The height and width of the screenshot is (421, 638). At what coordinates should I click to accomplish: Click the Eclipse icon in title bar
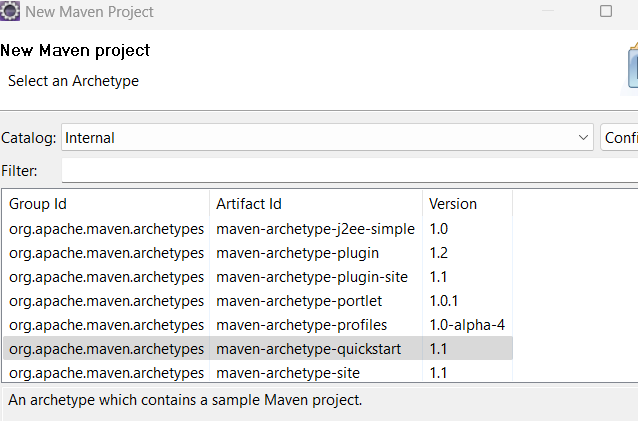coord(9,11)
